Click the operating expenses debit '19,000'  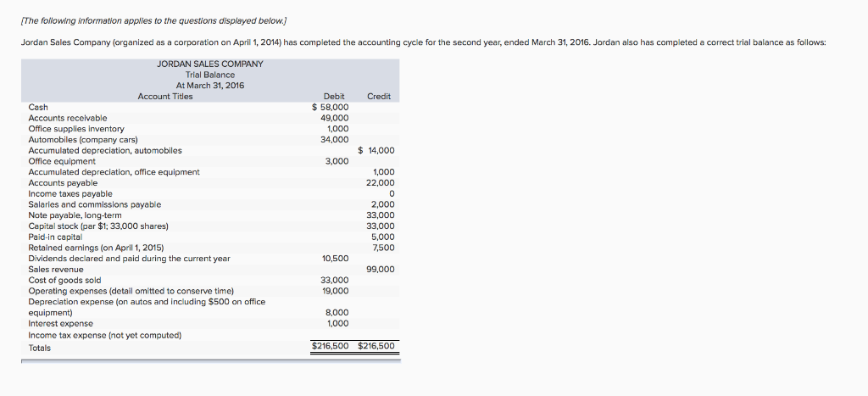tap(335, 291)
